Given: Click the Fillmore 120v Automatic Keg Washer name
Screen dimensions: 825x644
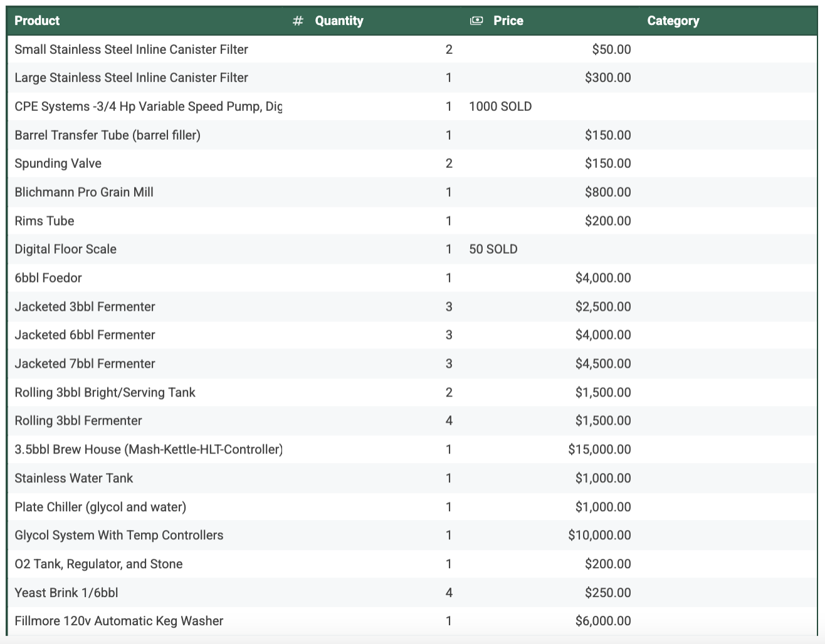Looking at the screenshot, I should point(119,621).
